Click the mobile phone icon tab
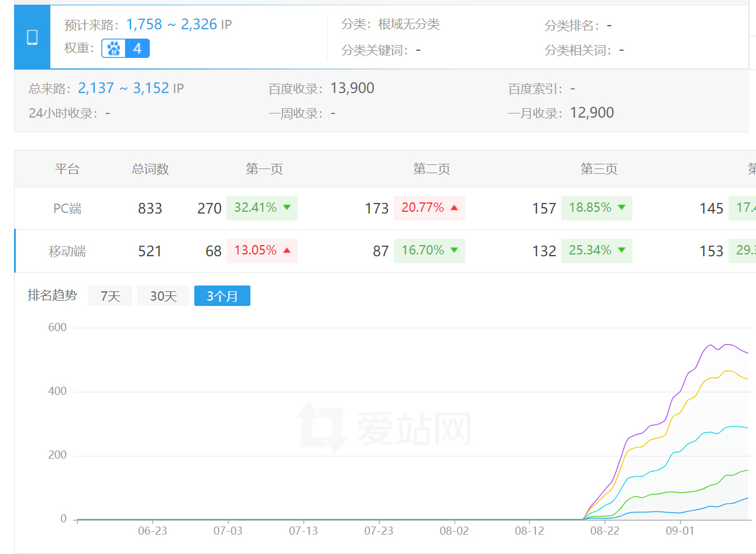 [x=32, y=37]
